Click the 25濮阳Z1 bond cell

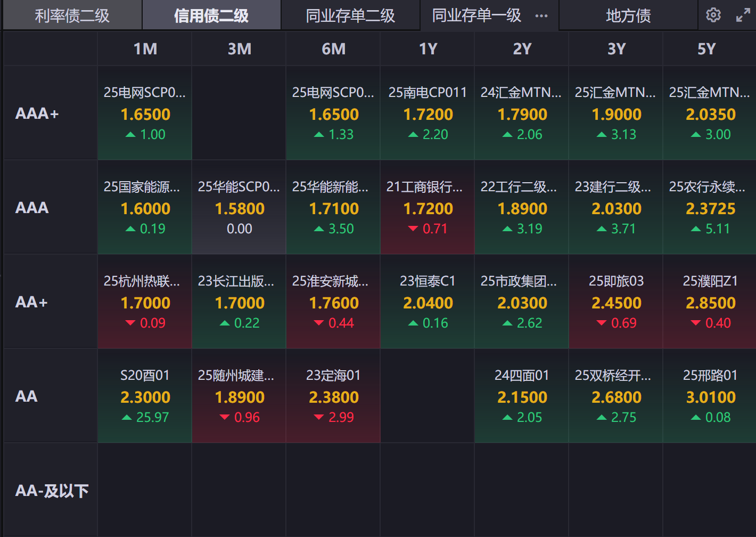[x=710, y=302]
